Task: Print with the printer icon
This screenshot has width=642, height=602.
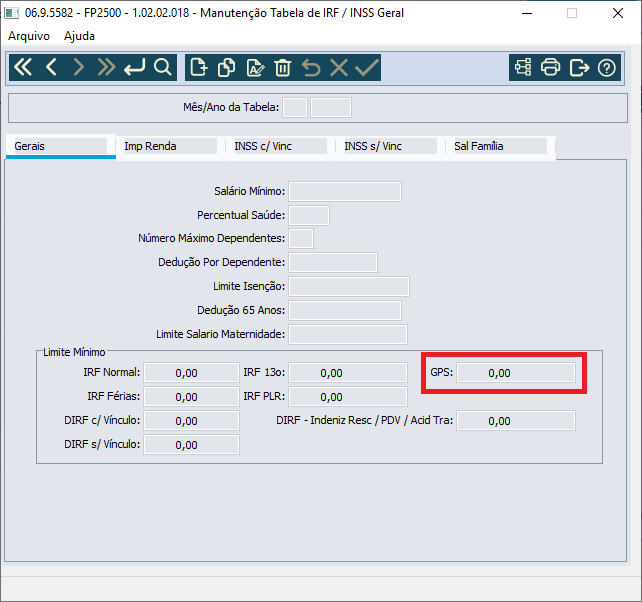Action: click(x=550, y=67)
